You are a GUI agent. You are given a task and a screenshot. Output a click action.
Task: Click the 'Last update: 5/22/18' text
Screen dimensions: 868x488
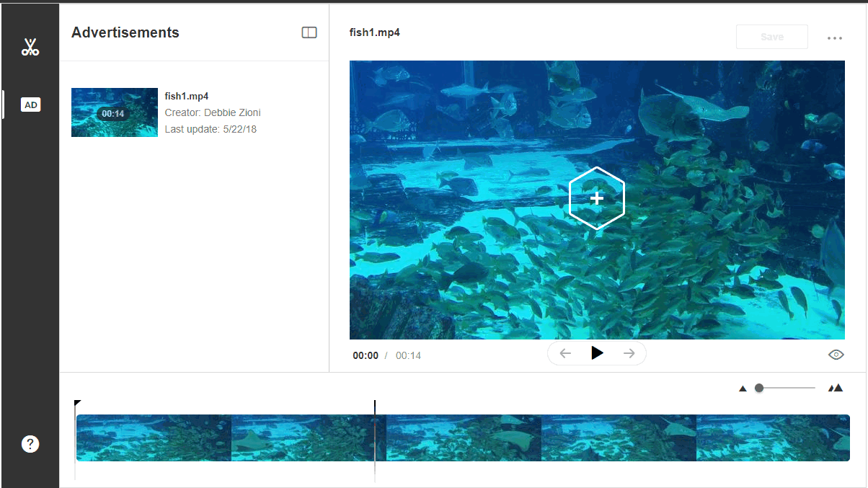click(211, 129)
